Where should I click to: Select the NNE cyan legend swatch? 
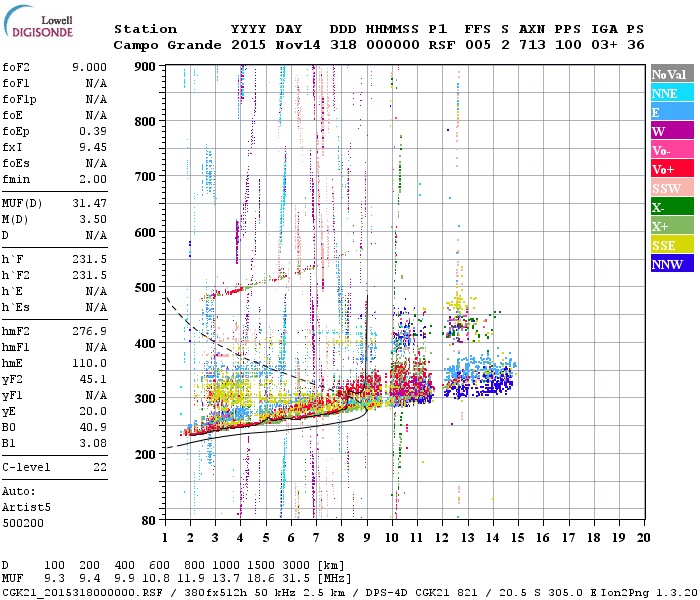point(672,93)
